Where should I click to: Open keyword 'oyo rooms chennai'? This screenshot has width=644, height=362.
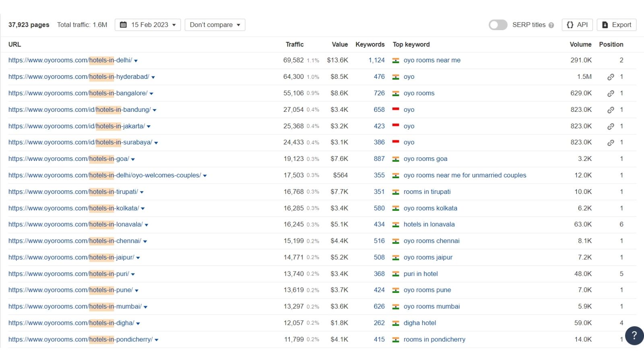(x=431, y=241)
